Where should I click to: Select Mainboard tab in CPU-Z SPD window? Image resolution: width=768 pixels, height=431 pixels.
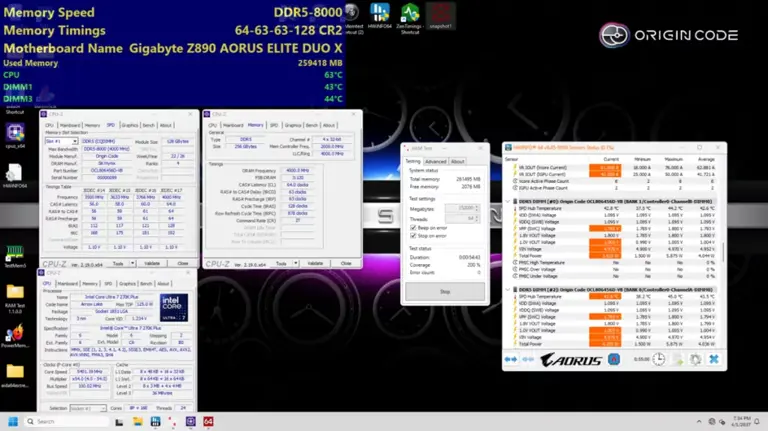(70, 125)
